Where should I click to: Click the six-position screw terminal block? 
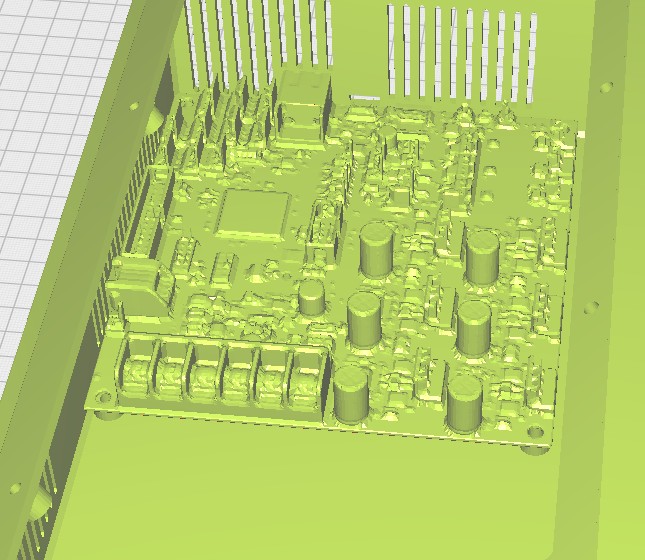point(223,373)
